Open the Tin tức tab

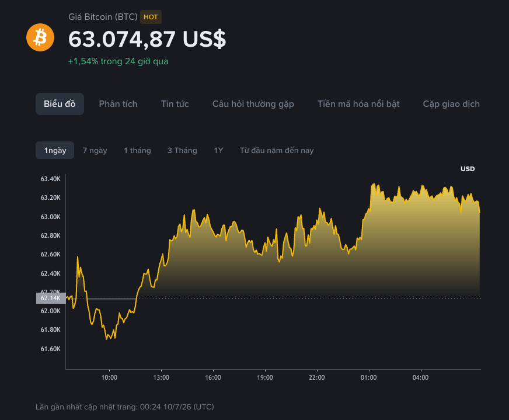pos(175,104)
